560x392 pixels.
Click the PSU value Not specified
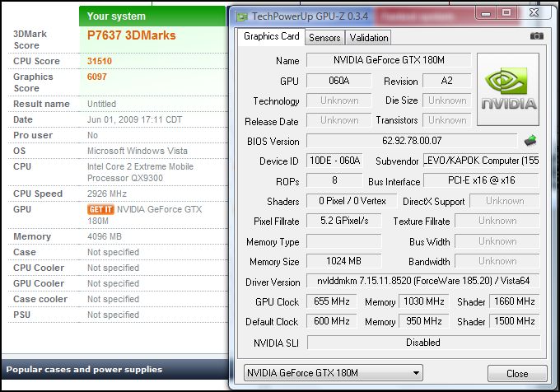tap(113, 315)
